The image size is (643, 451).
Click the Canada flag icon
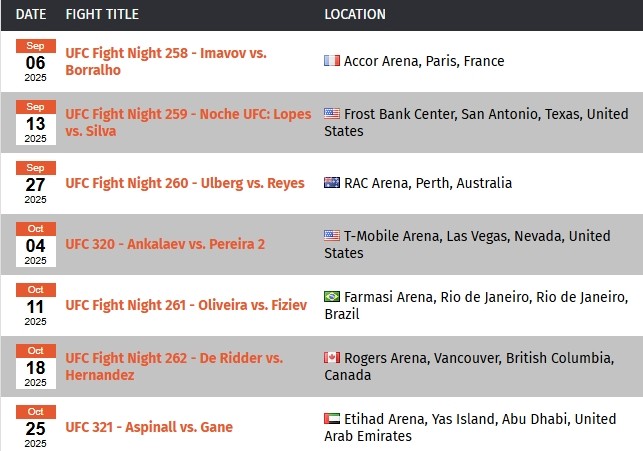(332, 358)
